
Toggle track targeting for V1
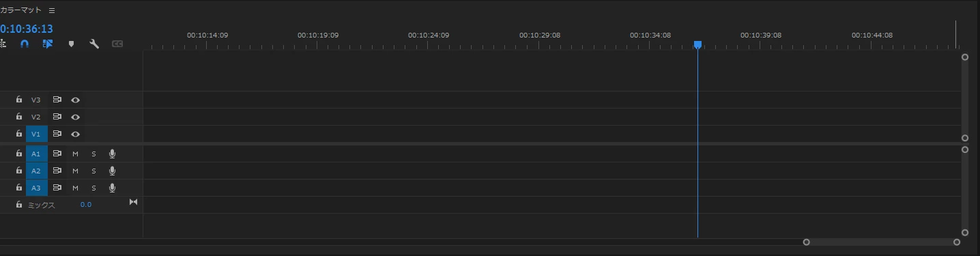[x=36, y=134]
